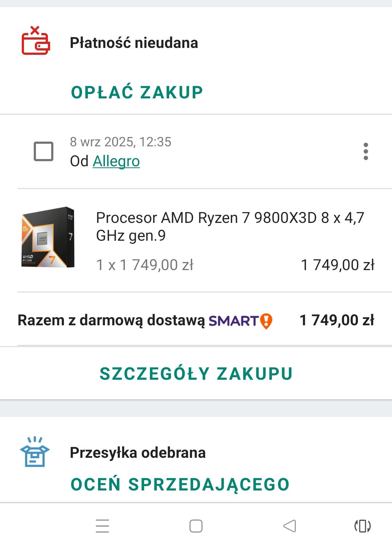Tap the Android home navigation button

tap(196, 526)
